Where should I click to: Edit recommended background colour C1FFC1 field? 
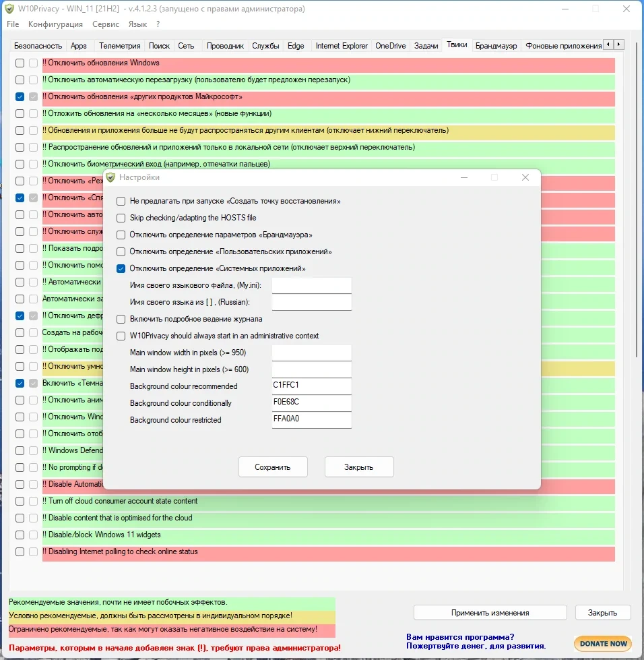312,386
